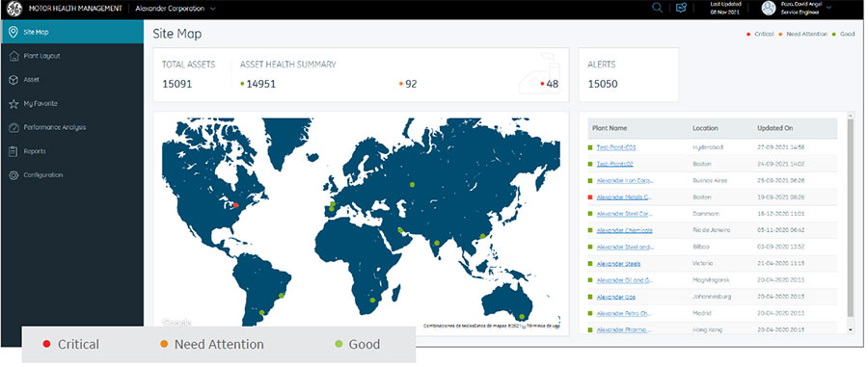Click green status square beside Test-Plant-001
Screen dimensions: 868x367
[590, 147]
